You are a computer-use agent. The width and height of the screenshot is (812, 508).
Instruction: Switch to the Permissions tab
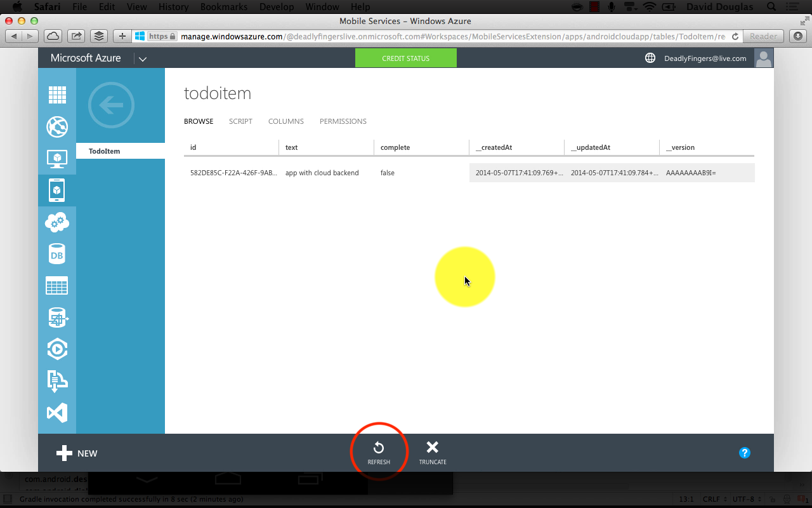click(x=343, y=121)
